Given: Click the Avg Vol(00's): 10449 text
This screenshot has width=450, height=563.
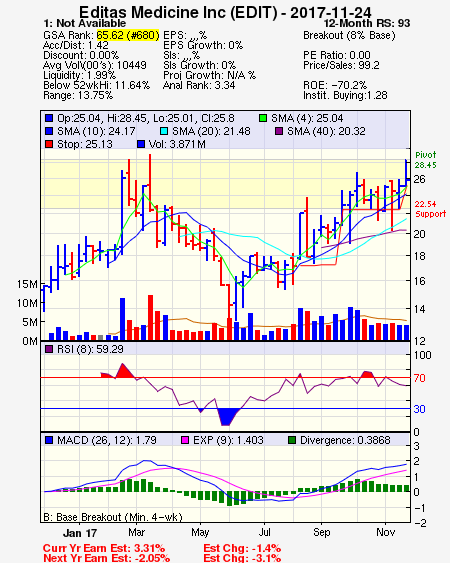Looking at the screenshot, I should click(95, 65).
